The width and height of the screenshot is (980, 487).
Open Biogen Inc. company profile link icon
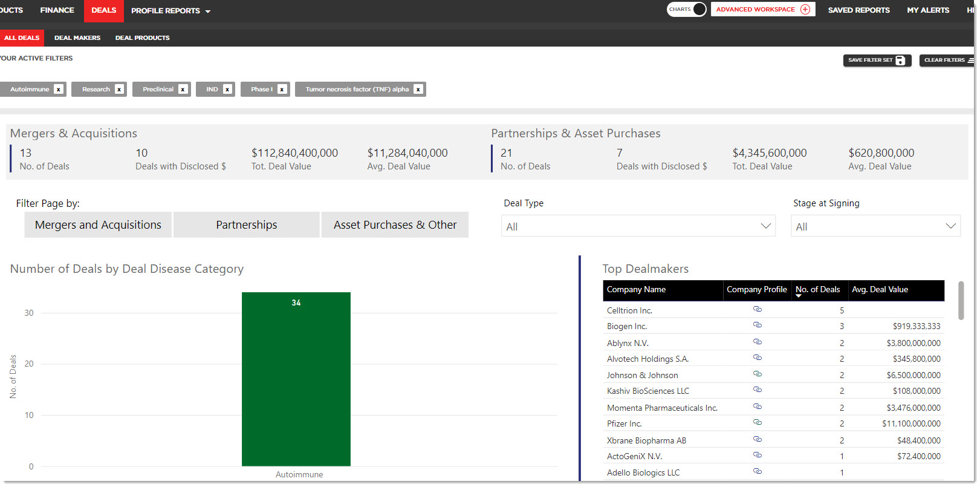coord(757,325)
